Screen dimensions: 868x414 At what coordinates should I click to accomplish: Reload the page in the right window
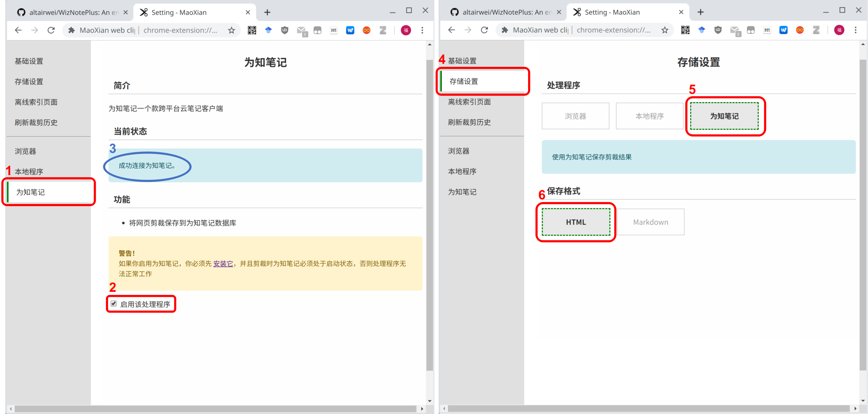[484, 30]
